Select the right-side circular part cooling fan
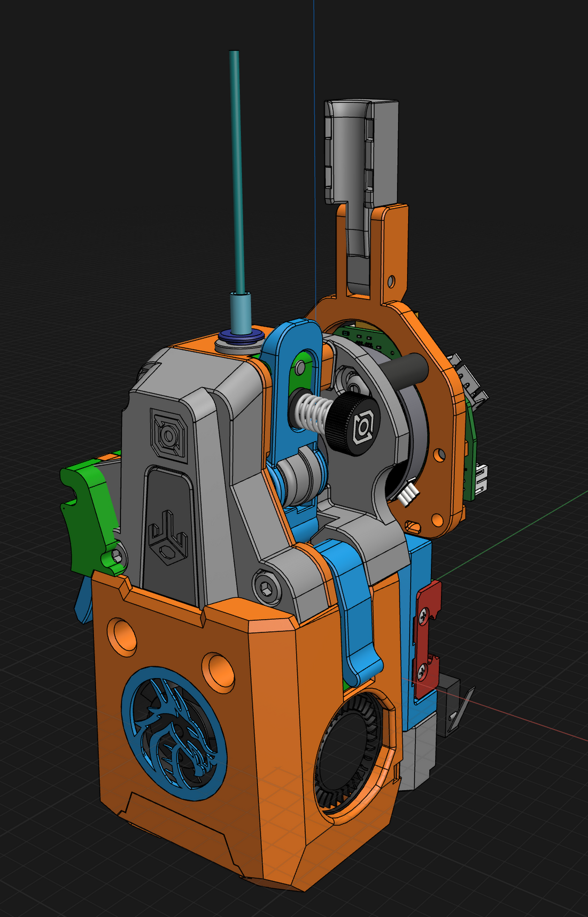Screen dimensions: 588x917 (353, 754)
